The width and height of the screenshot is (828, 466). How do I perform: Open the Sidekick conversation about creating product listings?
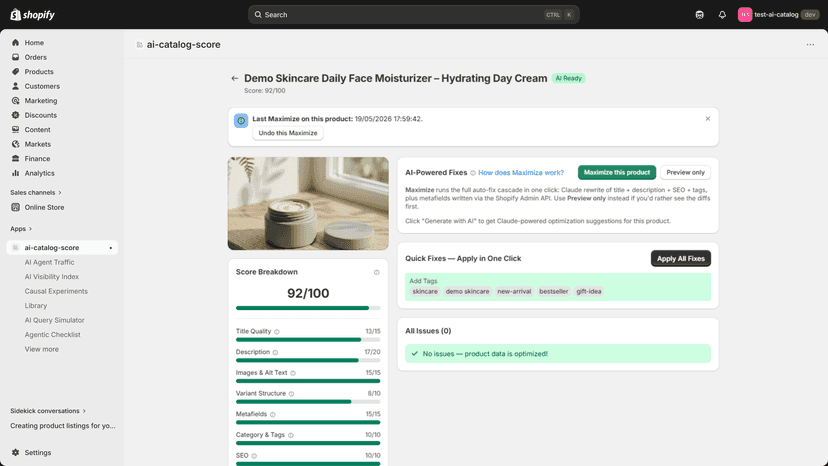tap(63, 425)
